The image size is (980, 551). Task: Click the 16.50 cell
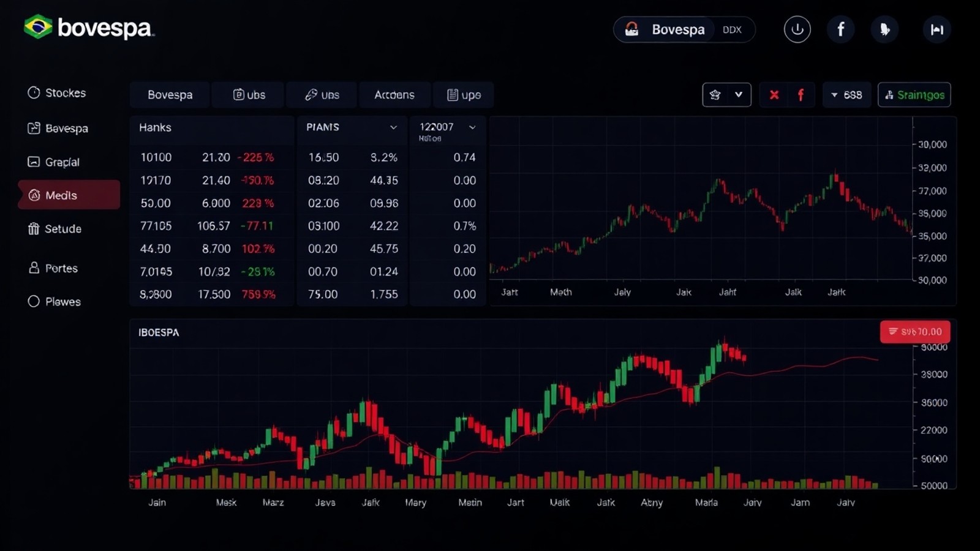tap(323, 157)
